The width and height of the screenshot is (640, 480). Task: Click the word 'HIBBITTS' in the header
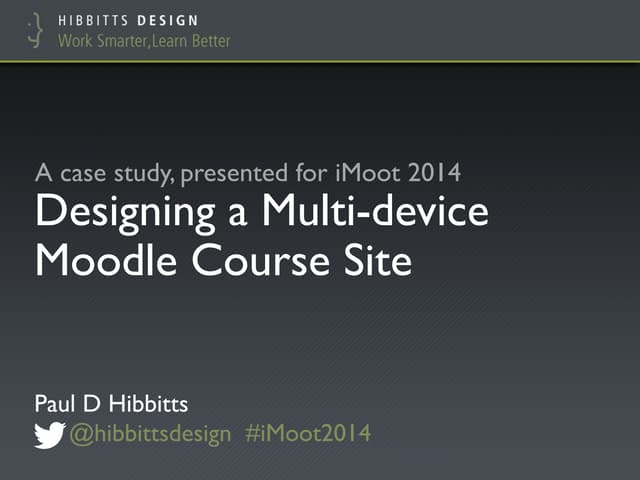tap(94, 21)
